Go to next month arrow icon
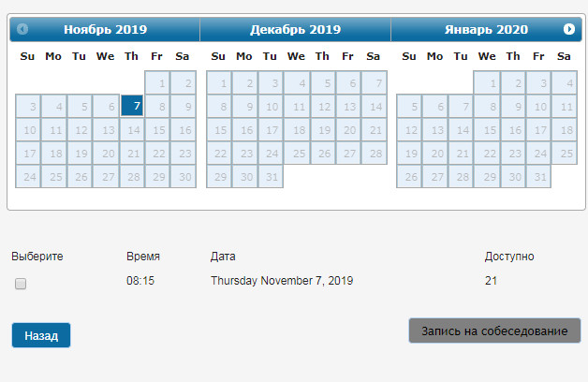The height and width of the screenshot is (382, 588). tap(569, 29)
